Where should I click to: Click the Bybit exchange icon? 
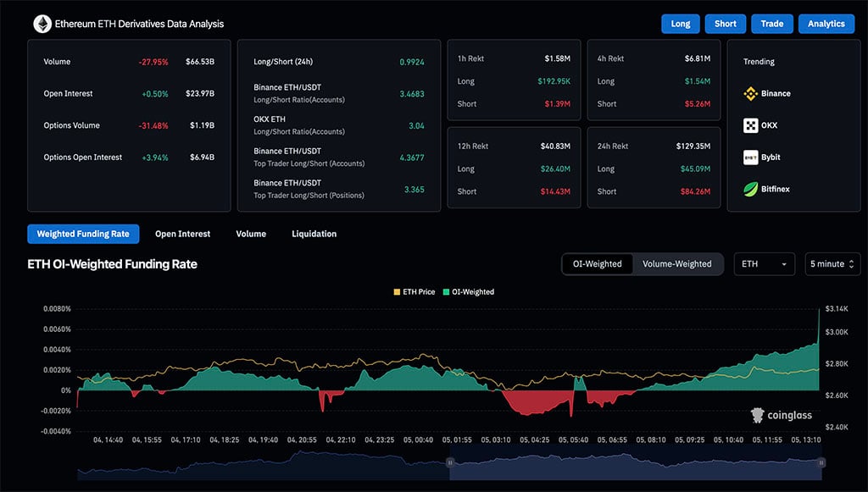point(751,158)
